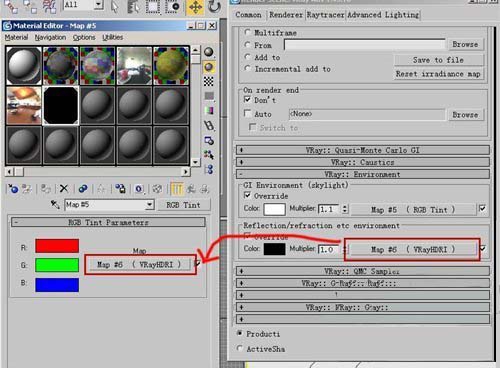This screenshot has height=368, width=500.
Task: Click the eyedropper pick material icon
Action: [x=55, y=204]
